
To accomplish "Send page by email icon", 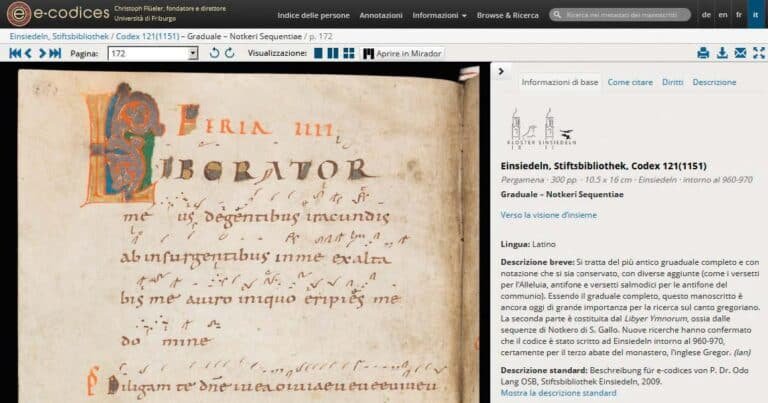I will [741, 53].
